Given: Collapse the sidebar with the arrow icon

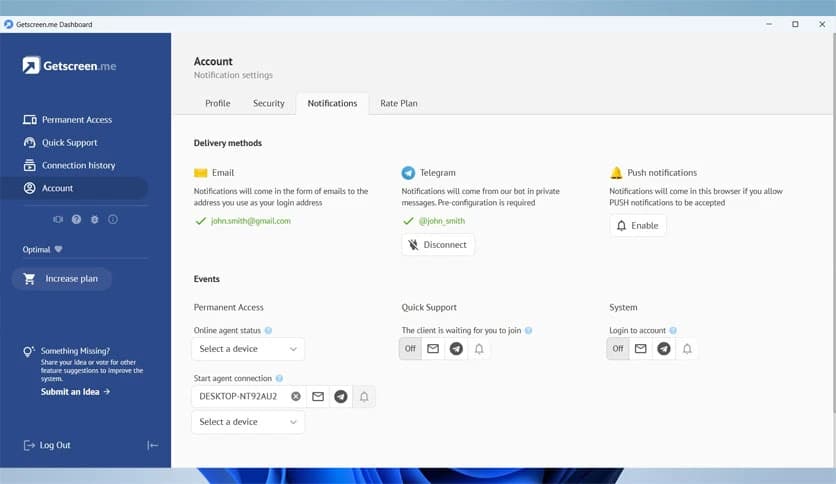Looking at the screenshot, I should coord(152,445).
